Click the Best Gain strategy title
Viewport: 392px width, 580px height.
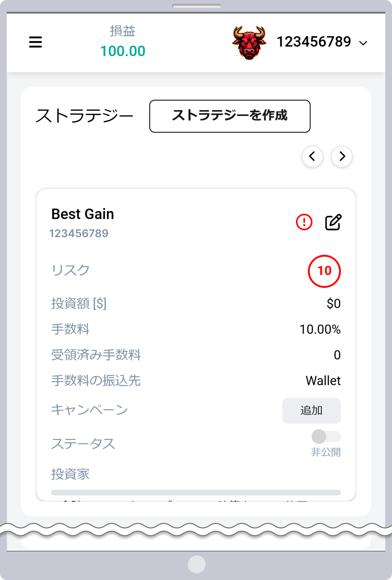tap(83, 214)
